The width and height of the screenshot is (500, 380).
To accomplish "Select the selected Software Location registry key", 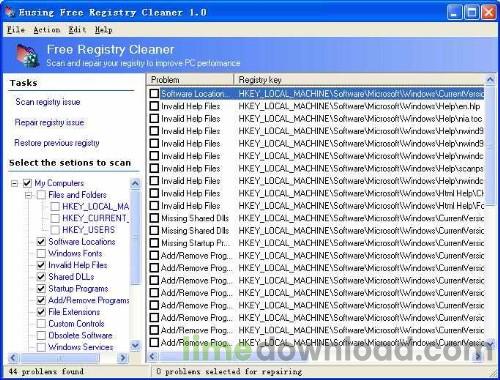I will click(361, 94).
